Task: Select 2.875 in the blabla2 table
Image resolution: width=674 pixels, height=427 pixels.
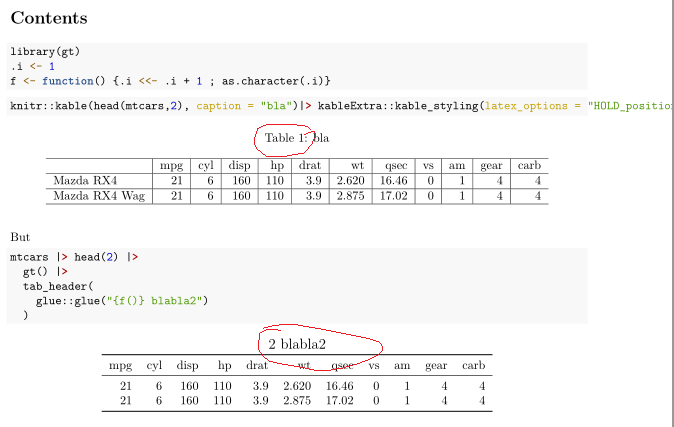Action: pos(297,401)
